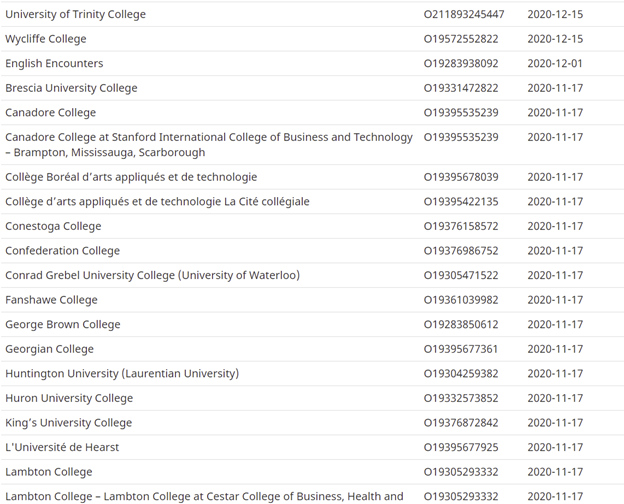Click Confederation College name
Viewport: 624px width, 504px height.
pos(62,251)
